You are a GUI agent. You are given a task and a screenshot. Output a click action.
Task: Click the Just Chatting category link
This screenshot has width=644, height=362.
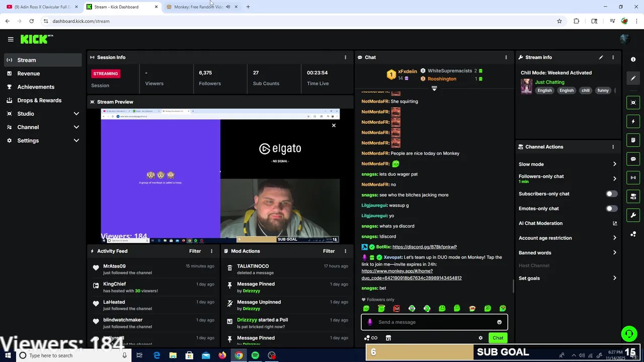coord(549,82)
